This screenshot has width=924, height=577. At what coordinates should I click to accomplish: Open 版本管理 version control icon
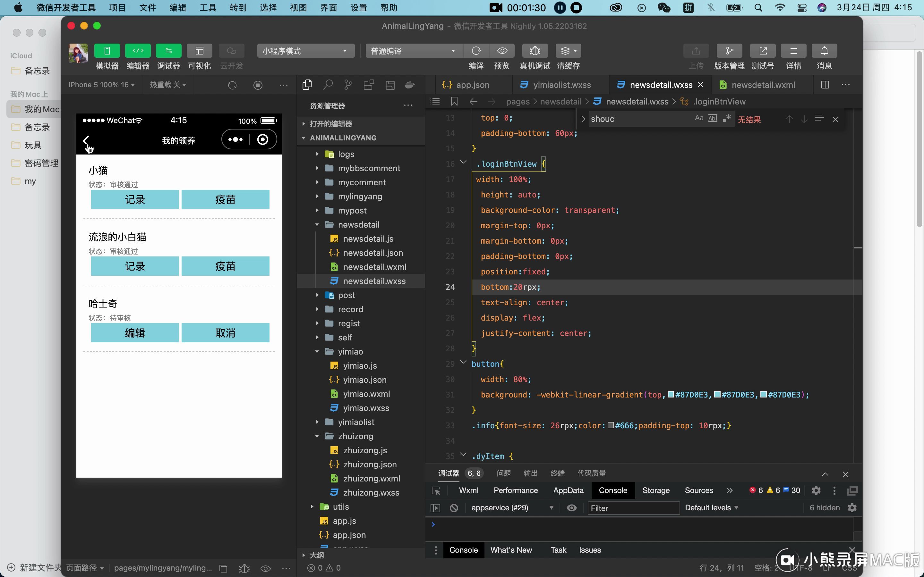click(729, 51)
